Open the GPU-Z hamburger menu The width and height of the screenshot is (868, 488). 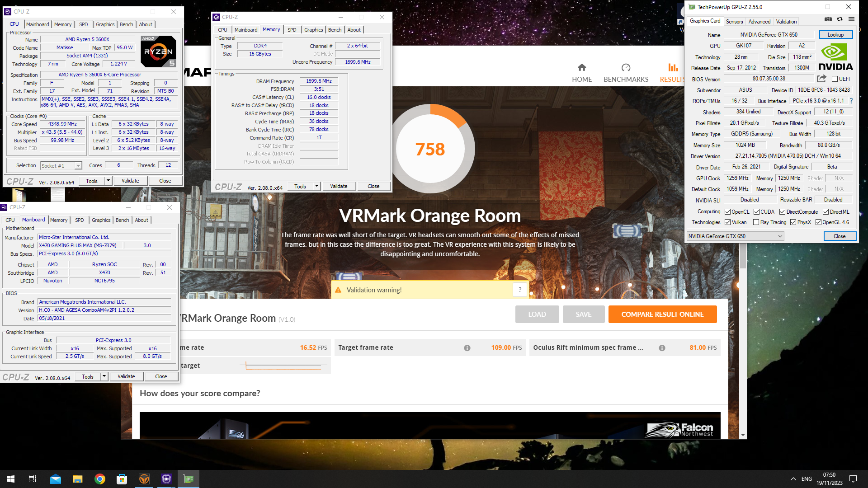(851, 19)
